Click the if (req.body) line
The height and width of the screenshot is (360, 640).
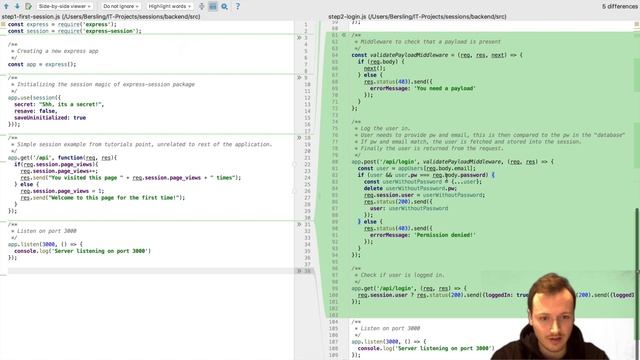[x=381, y=62]
